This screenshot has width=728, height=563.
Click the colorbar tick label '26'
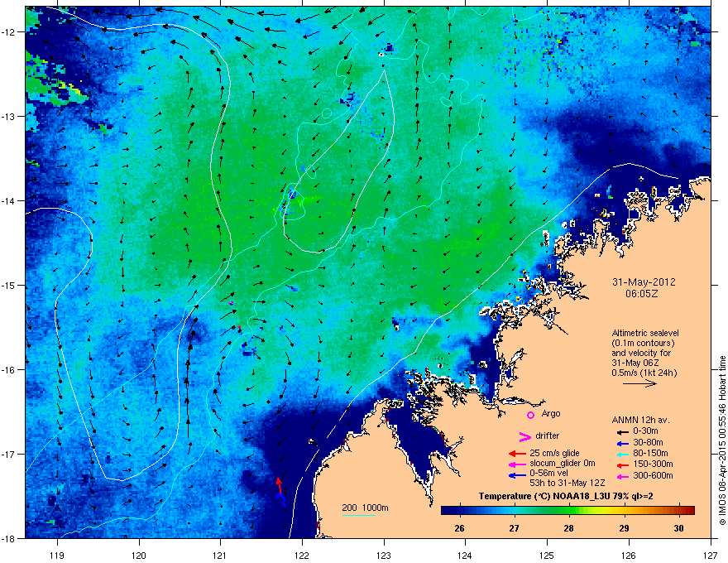(459, 528)
